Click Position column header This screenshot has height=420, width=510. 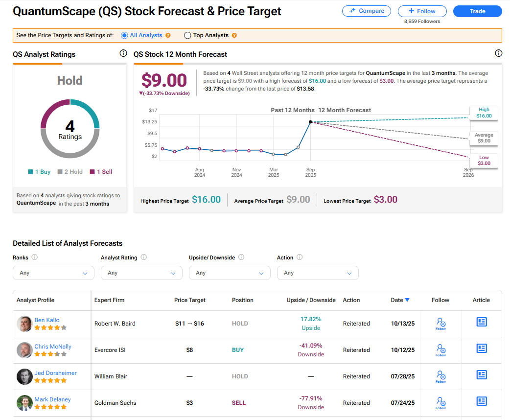243,300
